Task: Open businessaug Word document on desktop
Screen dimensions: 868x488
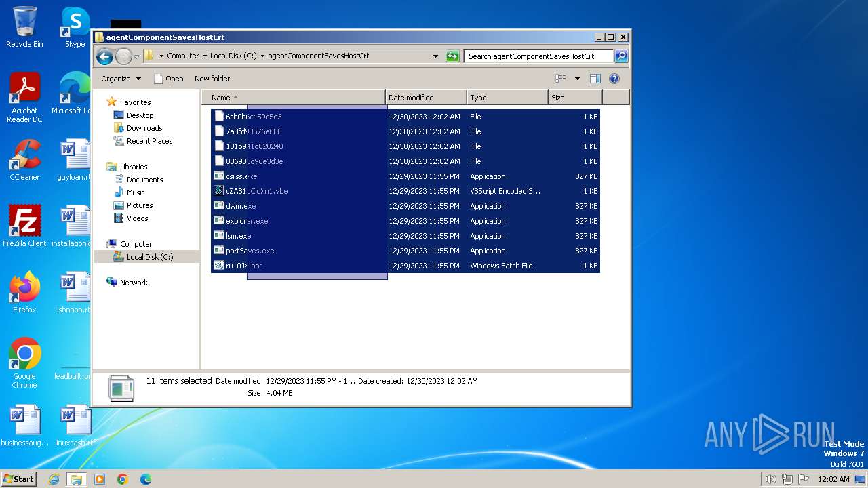Action: pos(24,426)
